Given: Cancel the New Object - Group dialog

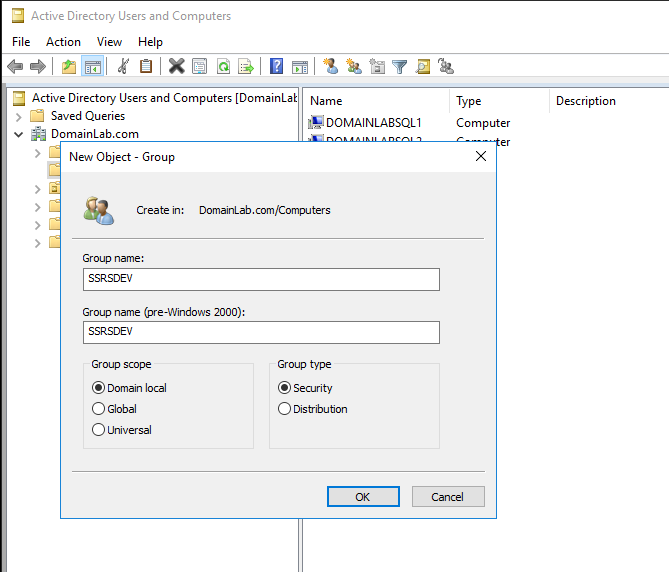Looking at the screenshot, I should click(448, 497).
